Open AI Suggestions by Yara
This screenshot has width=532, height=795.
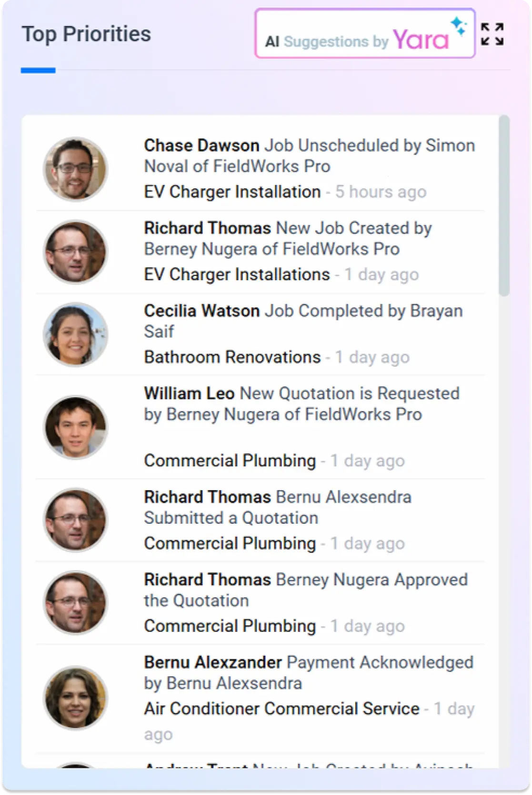point(365,33)
